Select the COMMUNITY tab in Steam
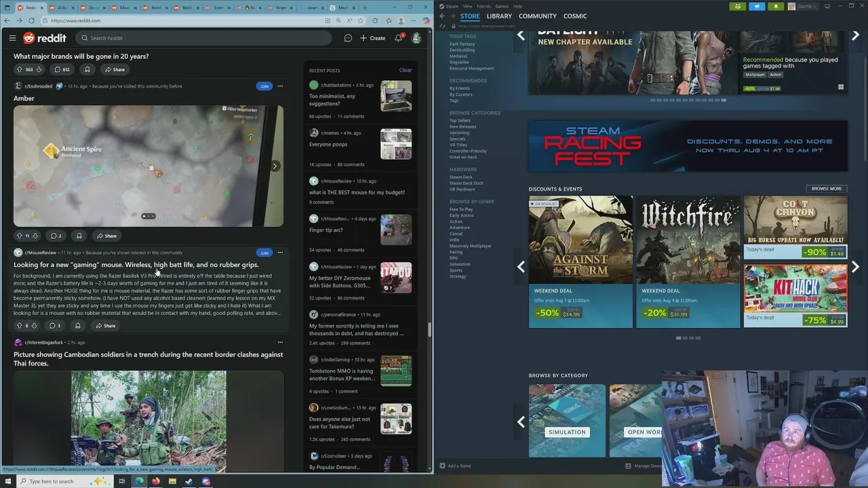 tap(538, 16)
